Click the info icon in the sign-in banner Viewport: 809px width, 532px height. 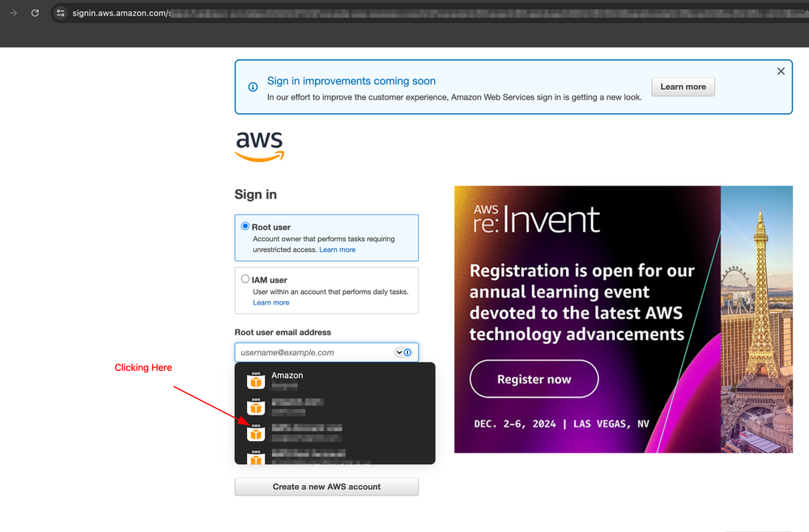pyautogui.click(x=253, y=87)
